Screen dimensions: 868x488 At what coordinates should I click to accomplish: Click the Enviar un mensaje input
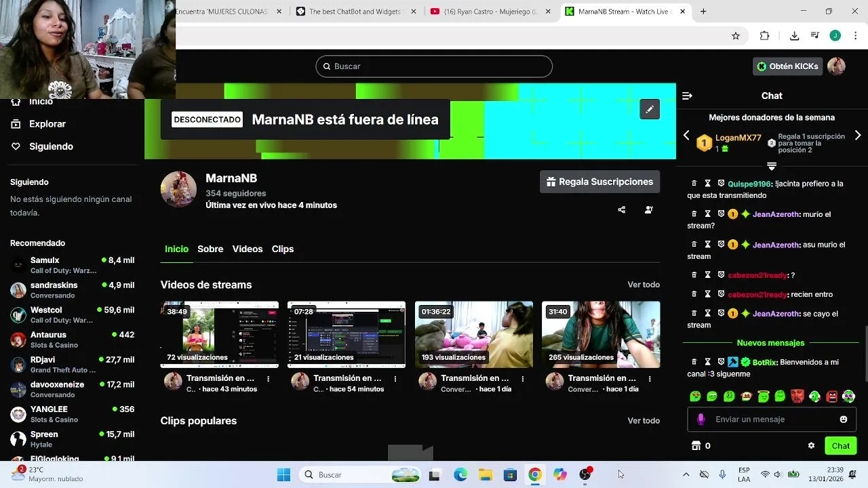[771, 420]
